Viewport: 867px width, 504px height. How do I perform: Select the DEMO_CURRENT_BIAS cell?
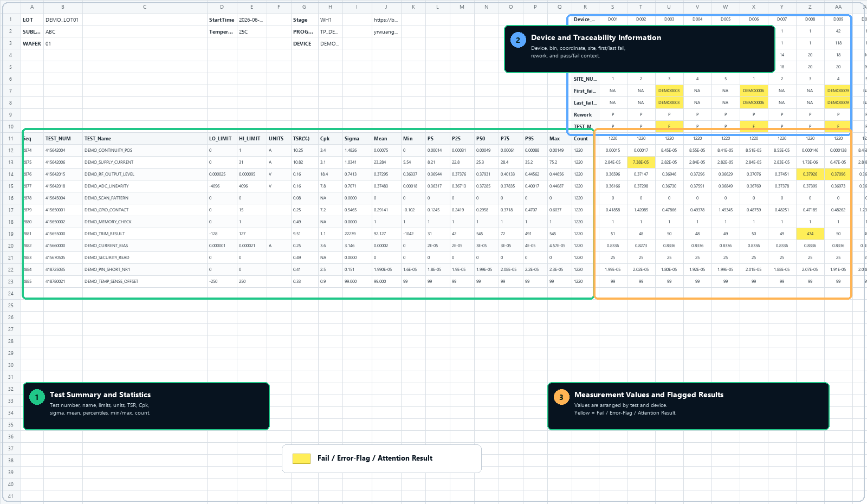[145, 246]
